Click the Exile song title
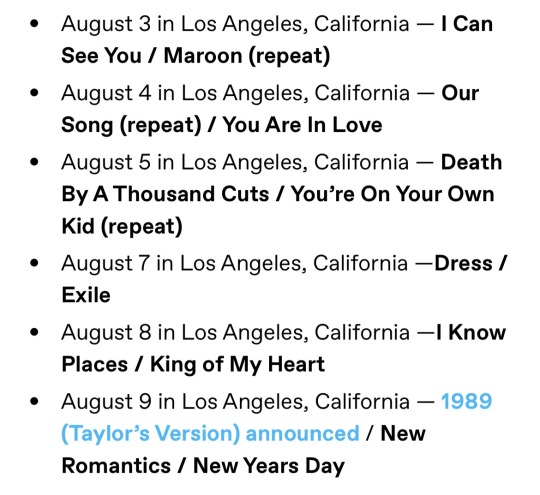This screenshot has height=495, width=540. coord(86,295)
